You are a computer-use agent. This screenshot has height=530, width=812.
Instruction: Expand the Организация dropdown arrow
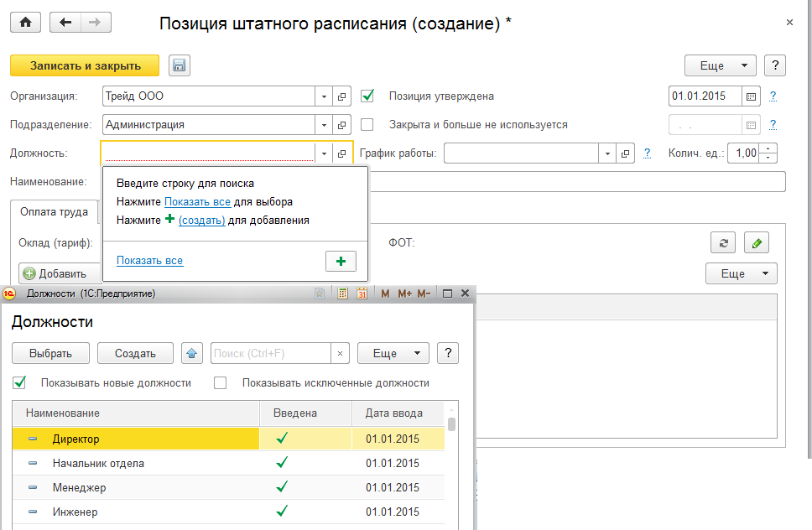click(x=324, y=96)
